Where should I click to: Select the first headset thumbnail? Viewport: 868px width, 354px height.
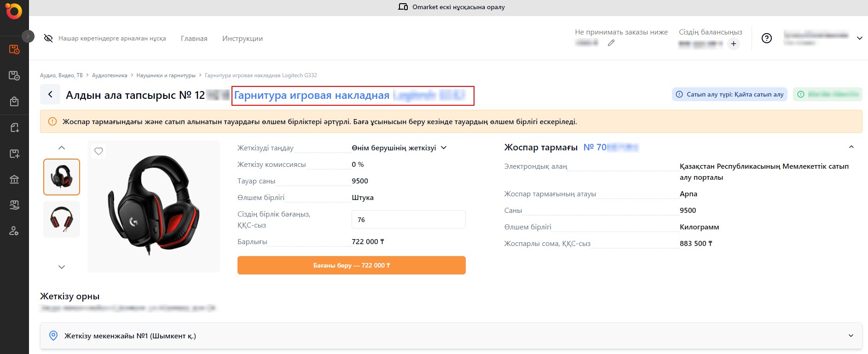(x=62, y=177)
